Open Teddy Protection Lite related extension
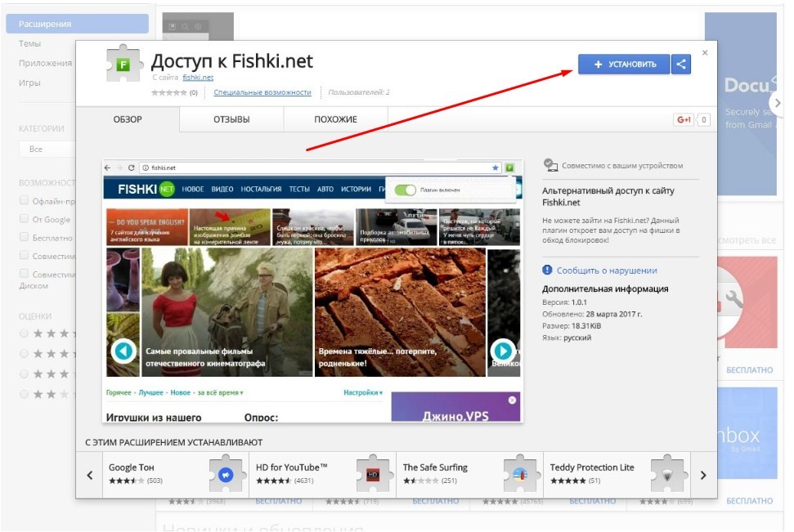 pyautogui.click(x=617, y=475)
